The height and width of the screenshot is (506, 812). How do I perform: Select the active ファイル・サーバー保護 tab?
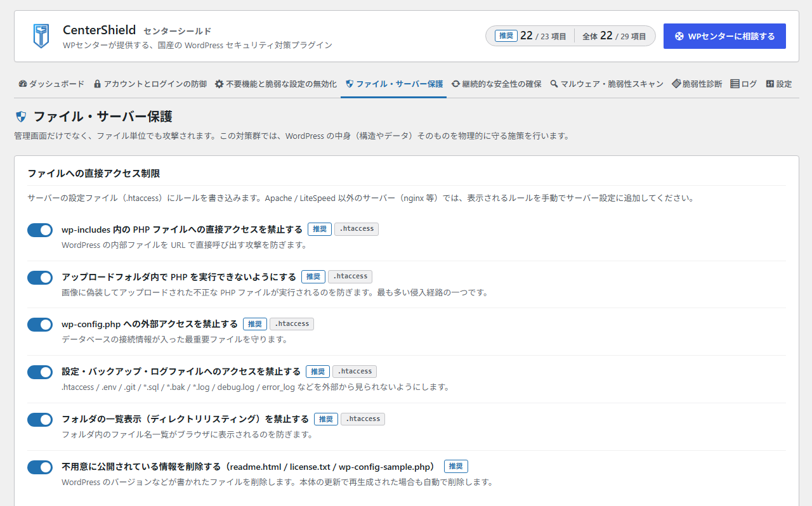[x=394, y=84]
